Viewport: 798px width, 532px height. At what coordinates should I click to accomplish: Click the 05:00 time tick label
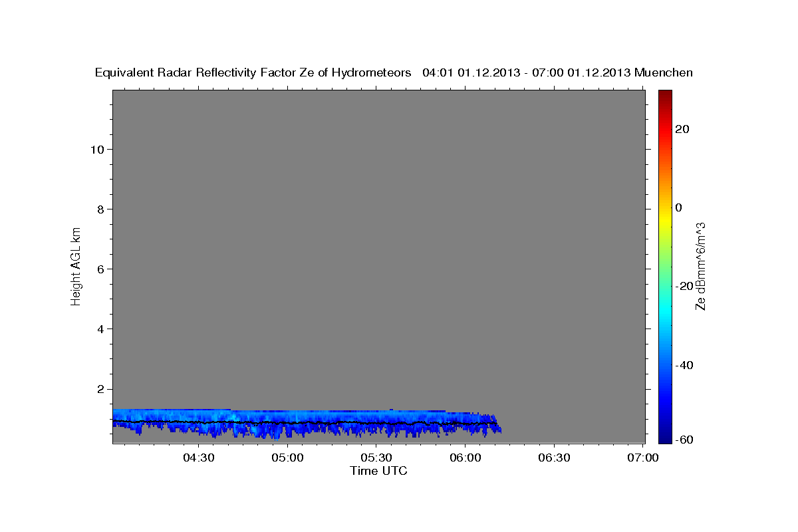[287, 458]
